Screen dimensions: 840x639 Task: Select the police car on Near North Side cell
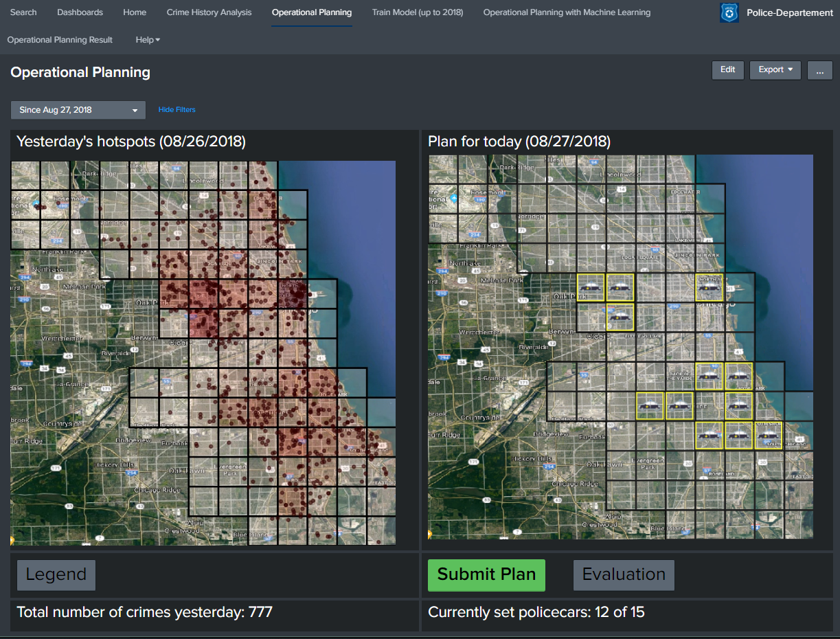coord(709,287)
